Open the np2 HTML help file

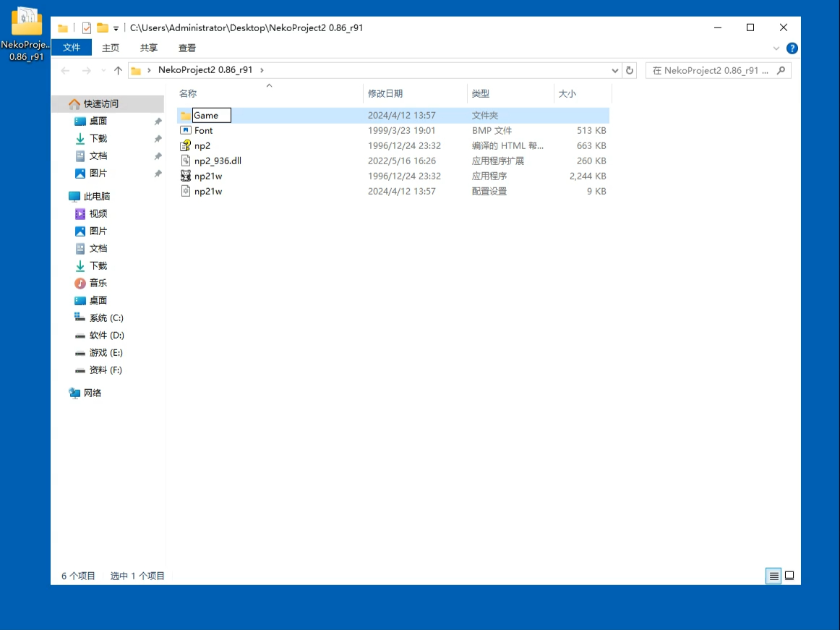201,145
